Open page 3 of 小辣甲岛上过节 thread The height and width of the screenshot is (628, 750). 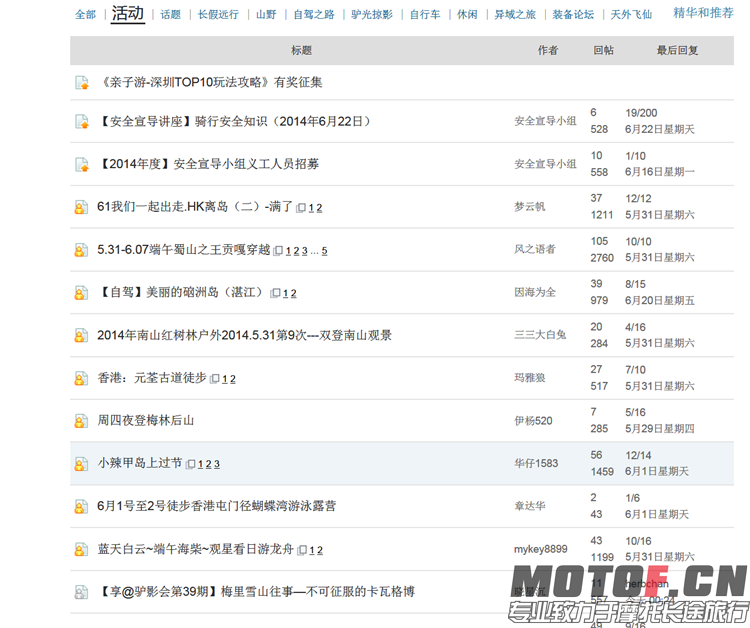(216, 465)
